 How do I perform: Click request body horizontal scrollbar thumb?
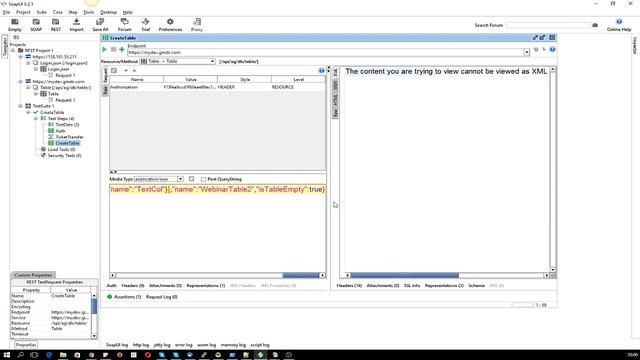(x=301, y=276)
